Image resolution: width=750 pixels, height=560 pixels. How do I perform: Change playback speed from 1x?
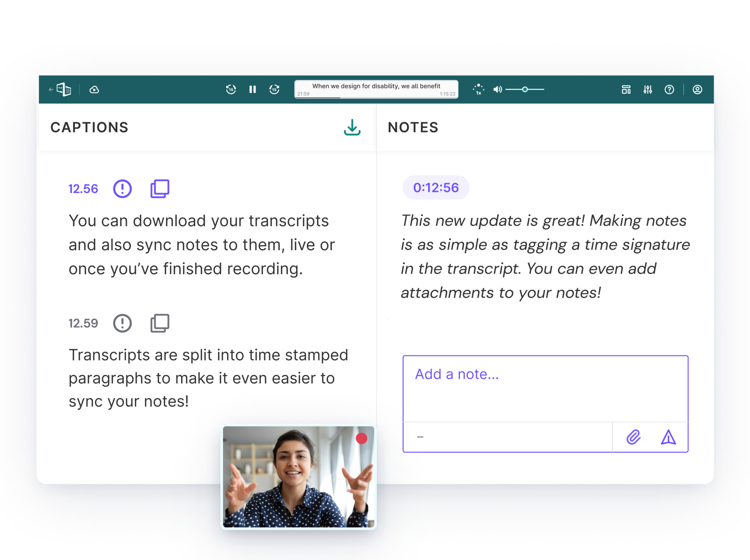[x=478, y=90]
